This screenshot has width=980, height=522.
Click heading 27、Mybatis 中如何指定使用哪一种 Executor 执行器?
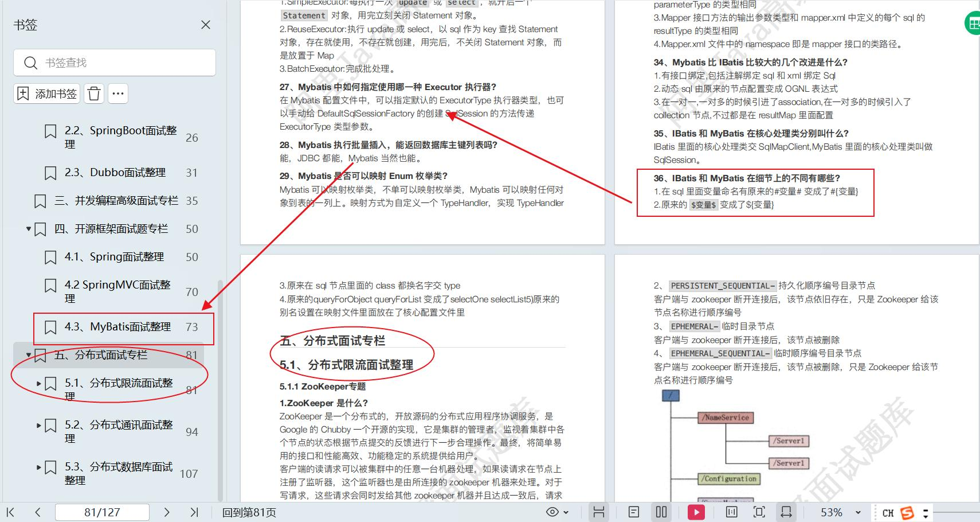click(388, 87)
